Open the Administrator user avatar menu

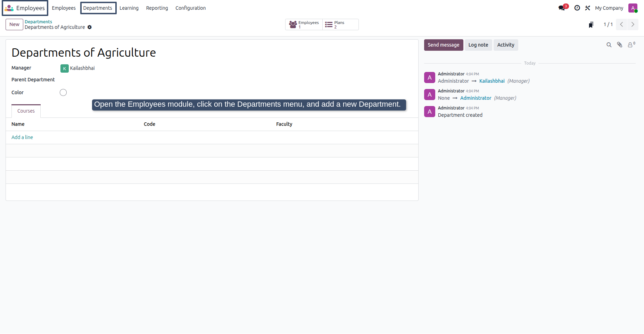[x=633, y=8]
